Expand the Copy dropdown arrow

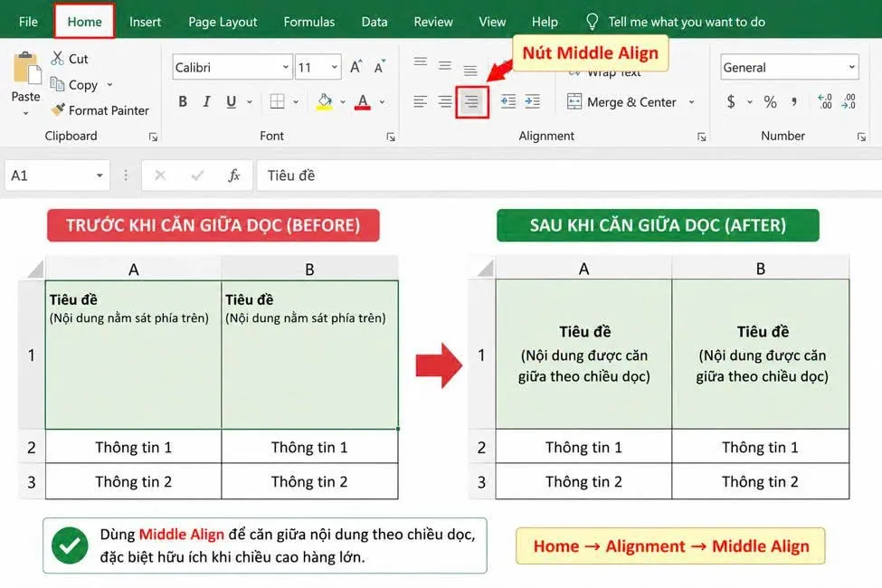pos(109,85)
